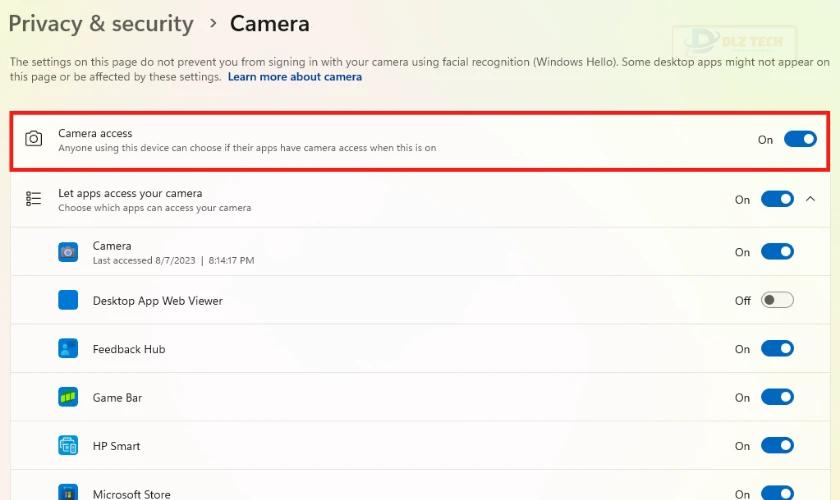The height and width of the screenshot is (500, 840).
Task: Collapse the Let apps access your camera list
Action: click(x=811, y=199)
